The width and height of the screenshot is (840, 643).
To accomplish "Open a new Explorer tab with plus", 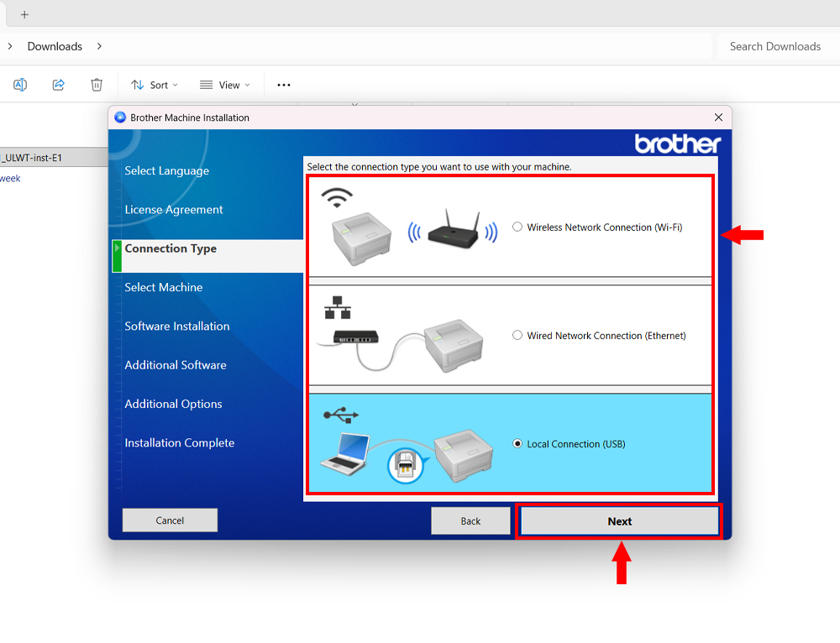I will pyautogui.click(x=24, y=14).
